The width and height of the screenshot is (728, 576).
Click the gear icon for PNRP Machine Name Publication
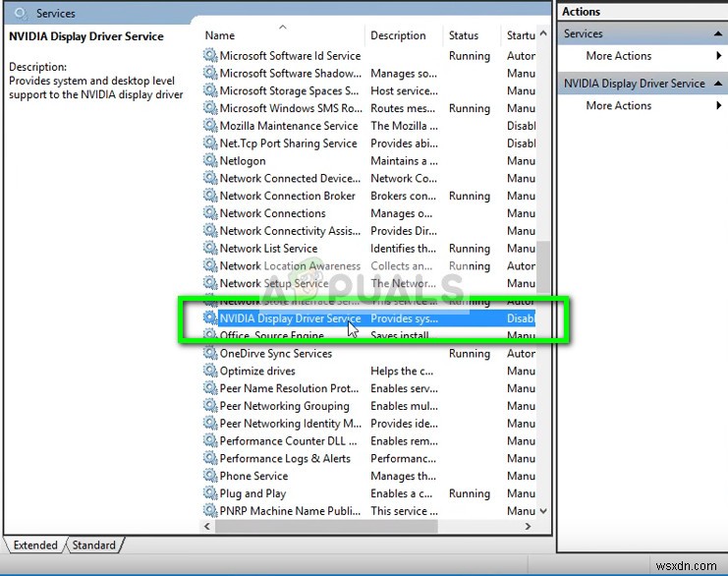(x=210, y=510)
